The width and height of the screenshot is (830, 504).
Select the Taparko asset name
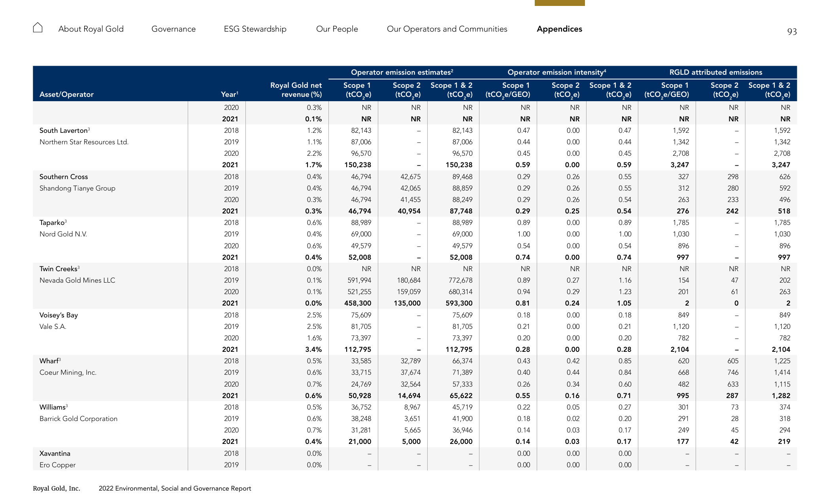[53, 223]
